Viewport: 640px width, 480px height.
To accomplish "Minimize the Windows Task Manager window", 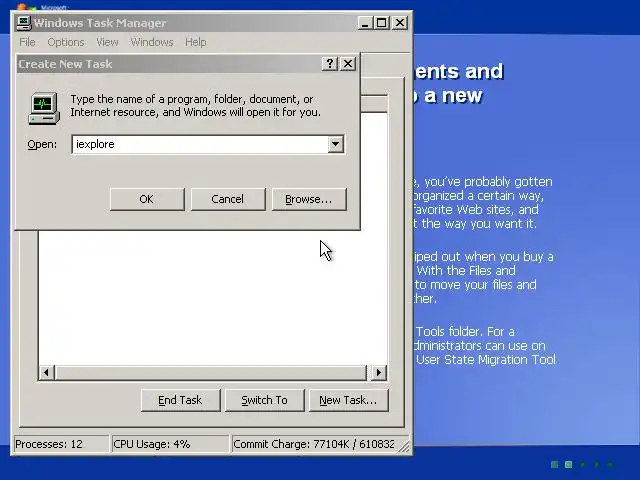I will point(365,23).
